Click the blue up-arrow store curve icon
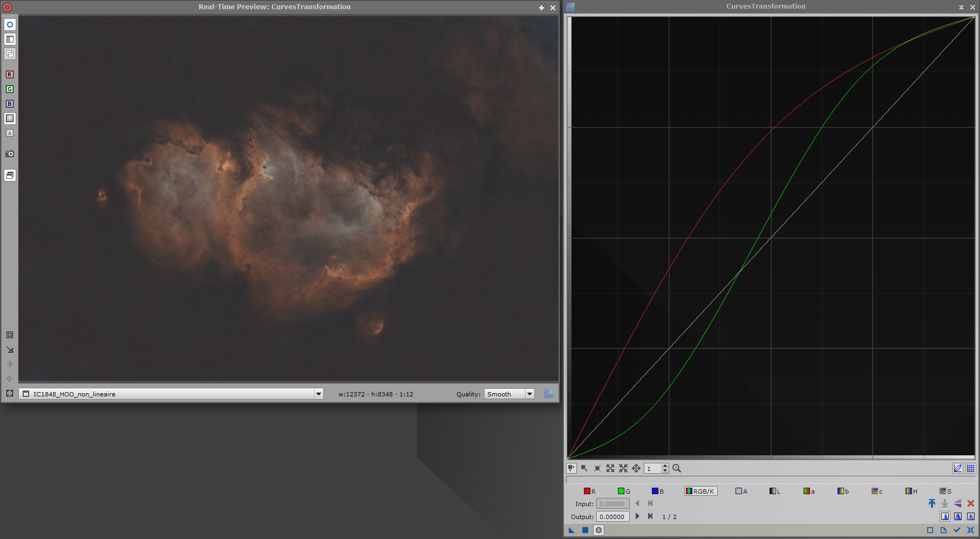This screenshot has height=539, width=980. tap(932, 503)
